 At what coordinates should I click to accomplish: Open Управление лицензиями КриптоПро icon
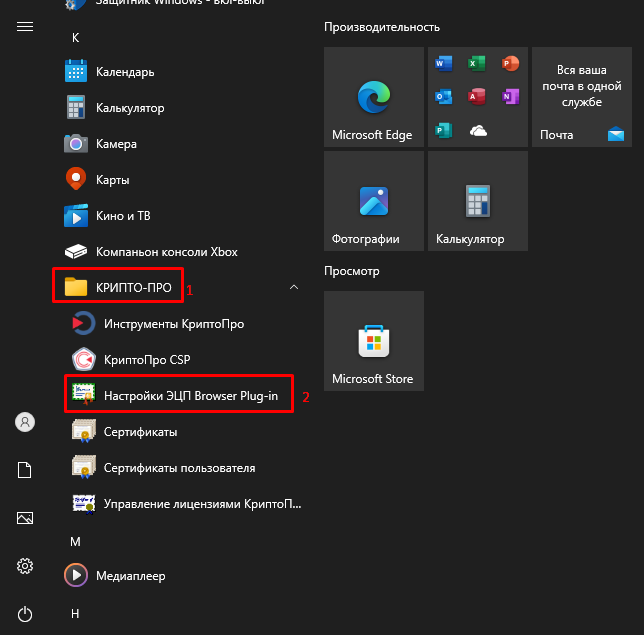point(84,504)
